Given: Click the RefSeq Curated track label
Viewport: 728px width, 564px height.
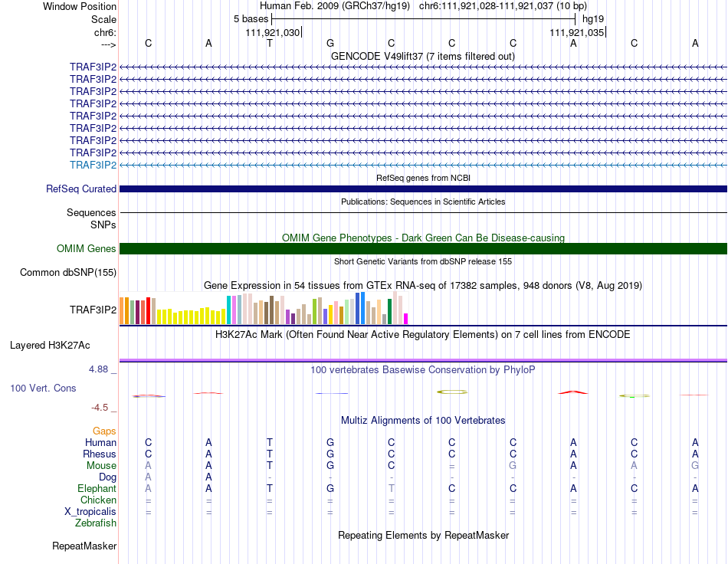Looking at the screenshot, I should (81, 189).
